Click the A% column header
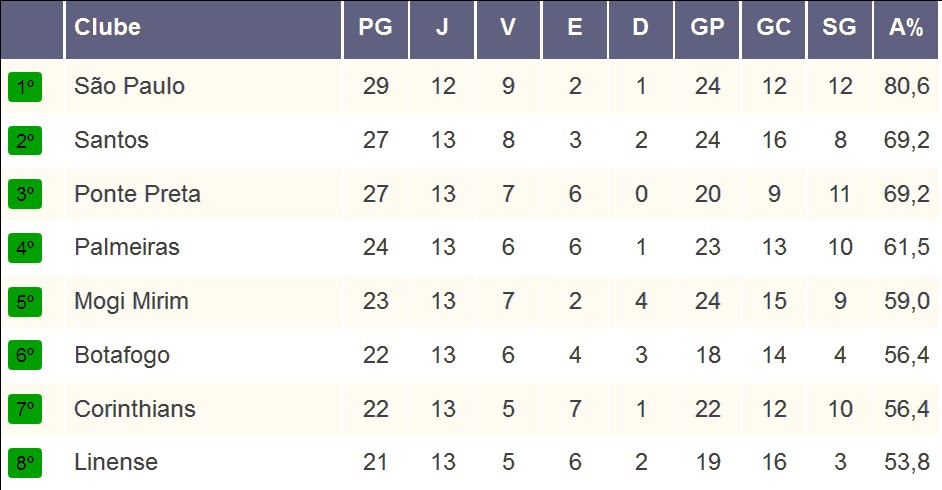 (x=906, y=29)
